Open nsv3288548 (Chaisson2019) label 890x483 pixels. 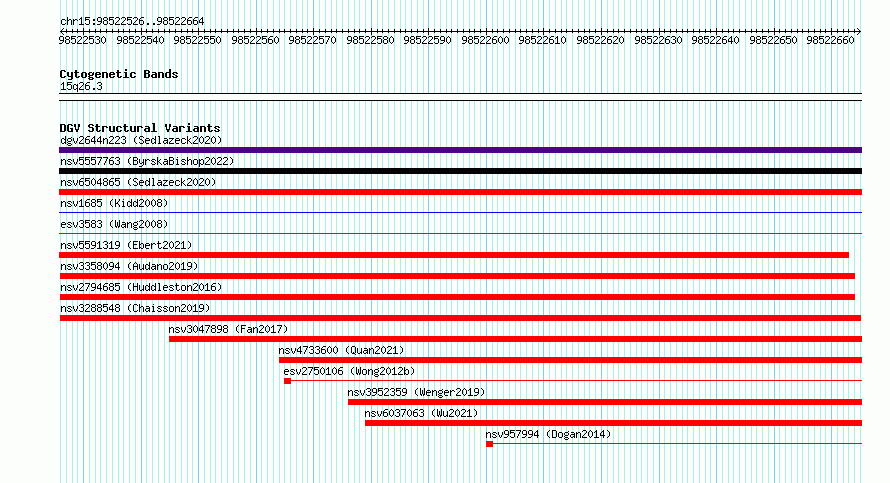click(x=135, y=308)
